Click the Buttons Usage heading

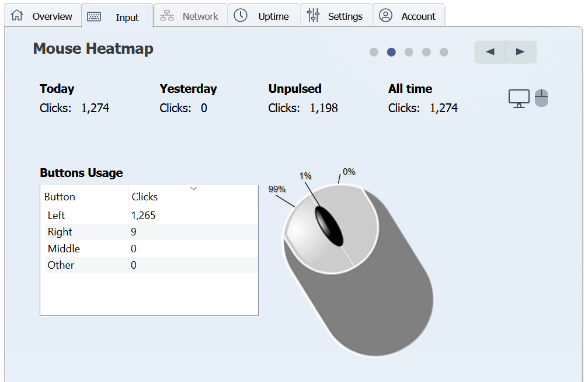81,173
